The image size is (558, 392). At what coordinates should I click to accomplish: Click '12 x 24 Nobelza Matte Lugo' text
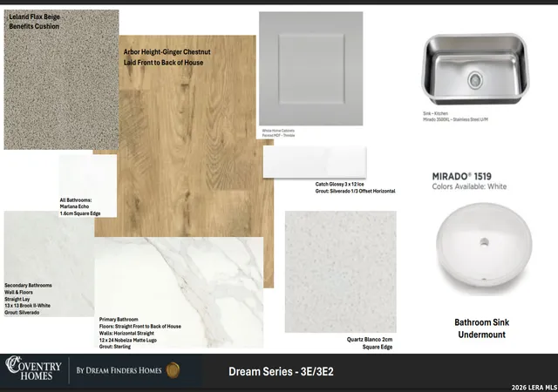[128, 340]
